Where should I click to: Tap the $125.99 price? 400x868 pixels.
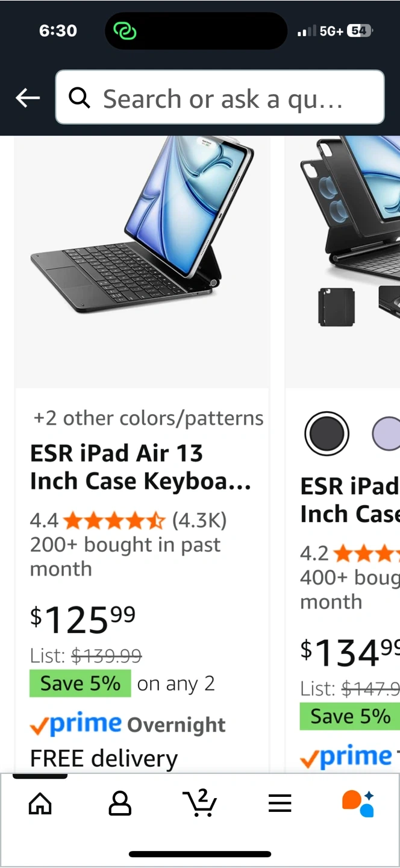tap(83, 619)
